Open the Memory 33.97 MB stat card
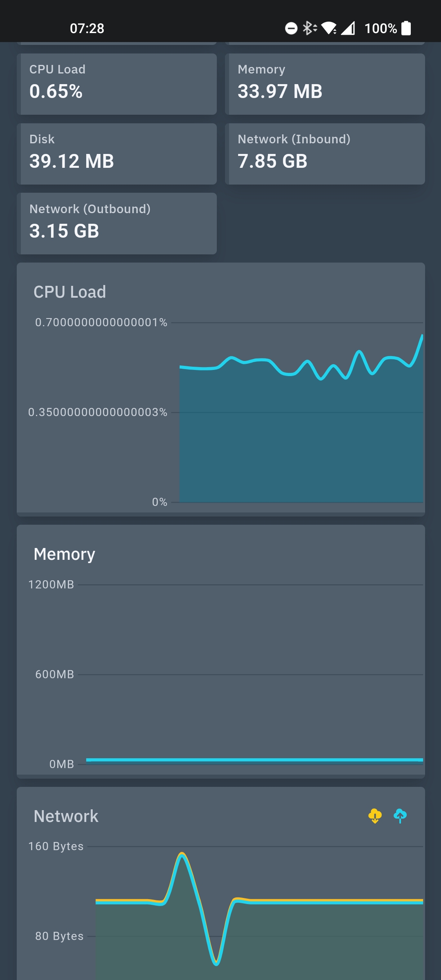Viewport: 441px width, 980px height. (x=325, y=83)
